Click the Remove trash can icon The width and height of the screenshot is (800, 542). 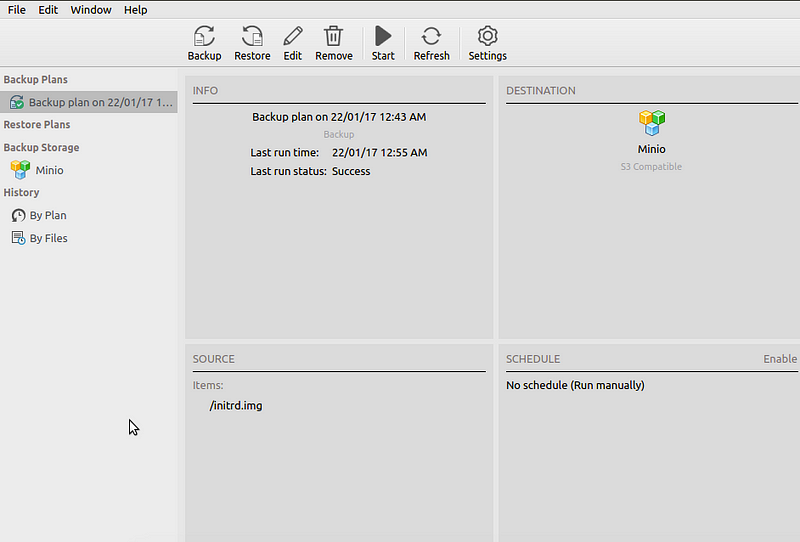pos(333,37)
